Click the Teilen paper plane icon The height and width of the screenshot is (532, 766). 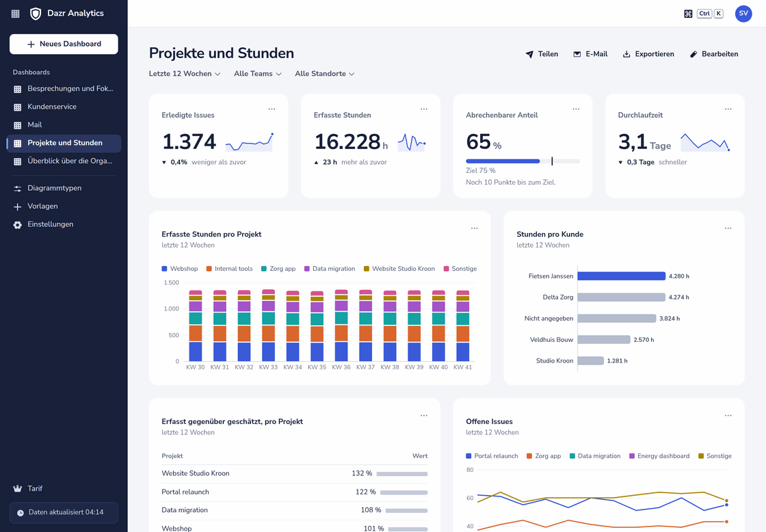pos(529,54)
